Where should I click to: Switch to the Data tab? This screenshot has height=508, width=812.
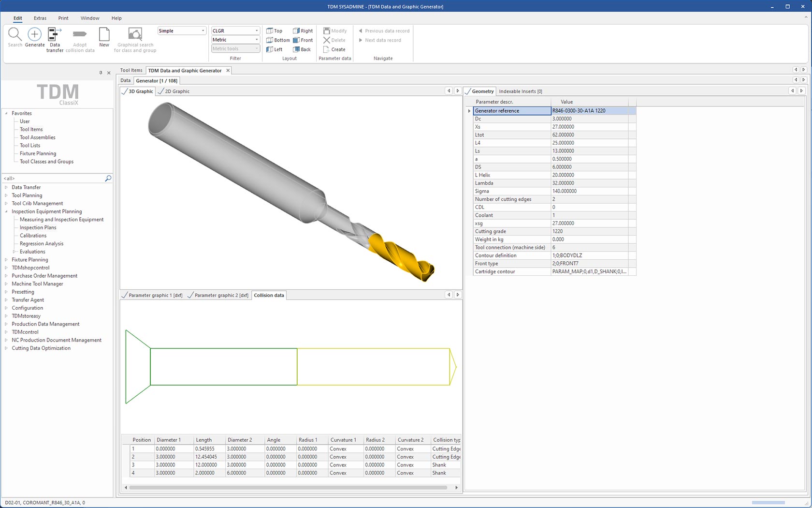point(126,81)
